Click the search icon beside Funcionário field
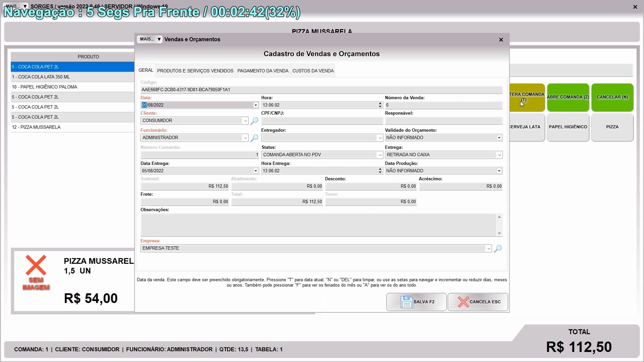 tap(254, 138)
